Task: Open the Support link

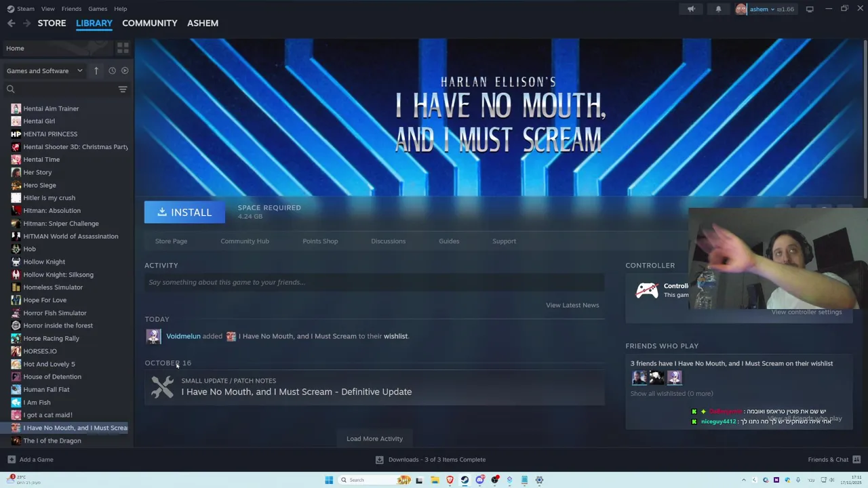Action: tap(504, 241)
